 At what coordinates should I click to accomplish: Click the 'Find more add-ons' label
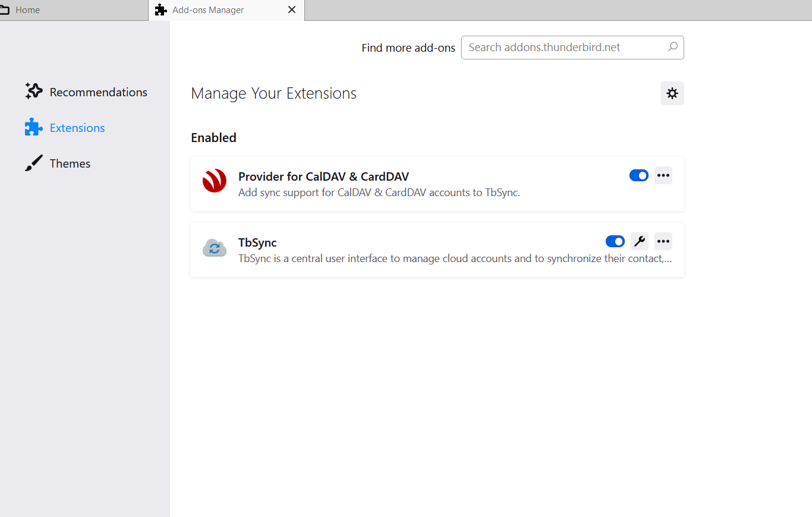pyautogui.click(x=408, y=48)
